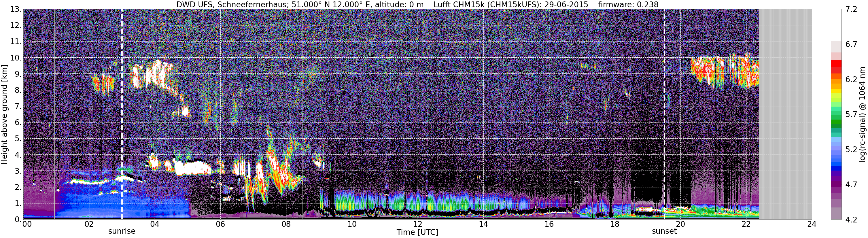Click the sunrise dashed vertical marker line

(x=122, y=114)
